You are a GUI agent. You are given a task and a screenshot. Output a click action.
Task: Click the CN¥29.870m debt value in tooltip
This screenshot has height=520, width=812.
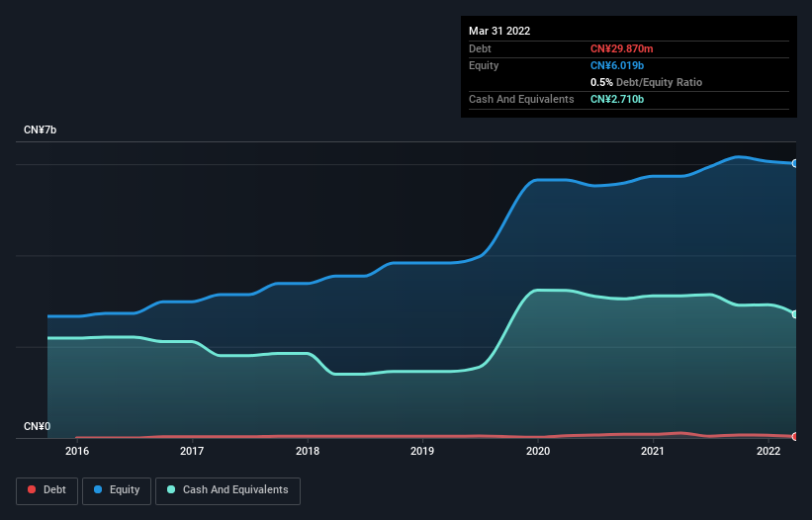click(621, 48)
